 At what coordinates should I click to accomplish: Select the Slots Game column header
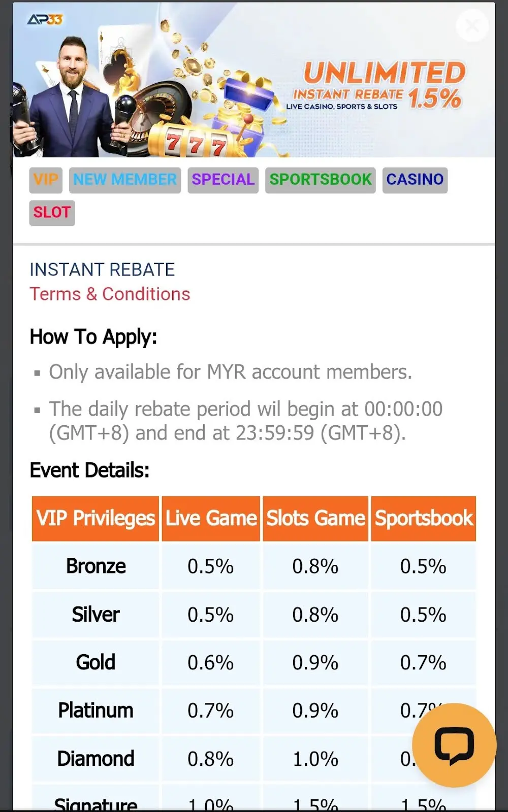(315, 519)
